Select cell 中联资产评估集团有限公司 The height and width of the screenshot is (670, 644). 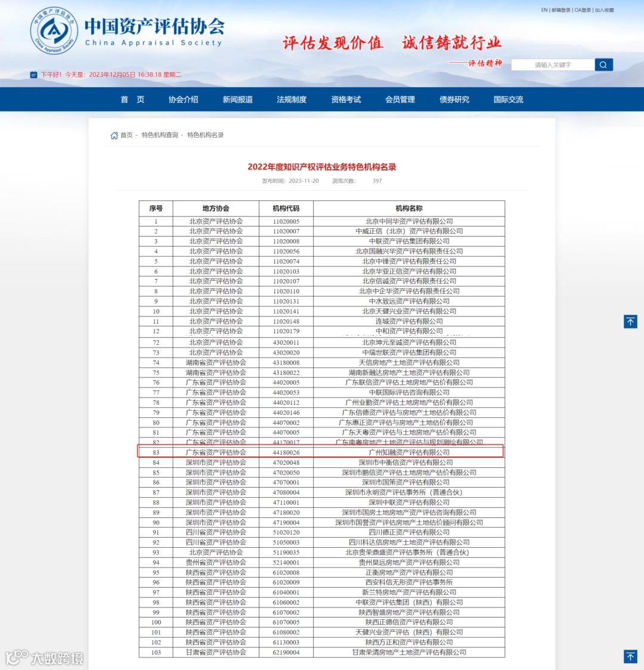[409, 241]
